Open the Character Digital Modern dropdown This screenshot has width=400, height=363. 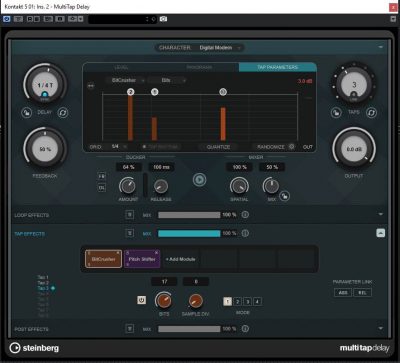219,48
